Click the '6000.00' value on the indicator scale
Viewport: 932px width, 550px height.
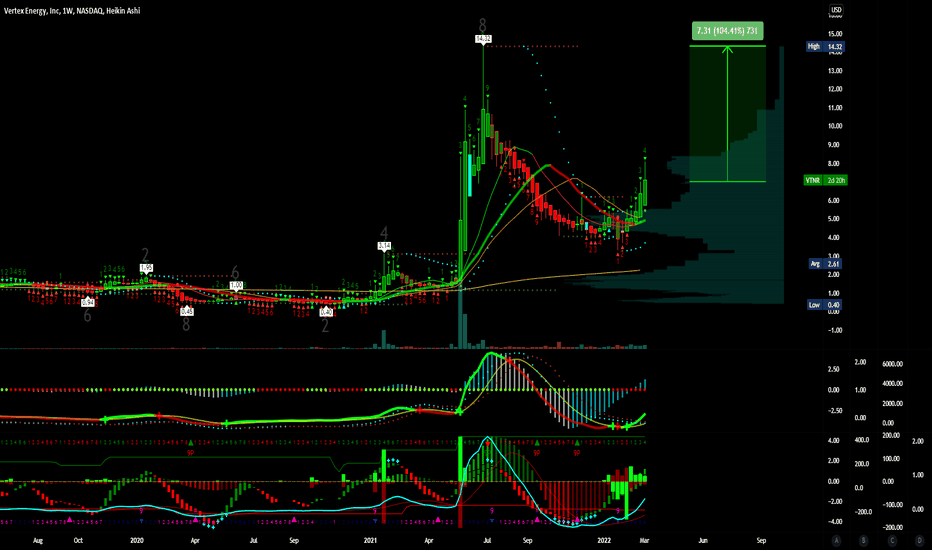coord(892,364)
